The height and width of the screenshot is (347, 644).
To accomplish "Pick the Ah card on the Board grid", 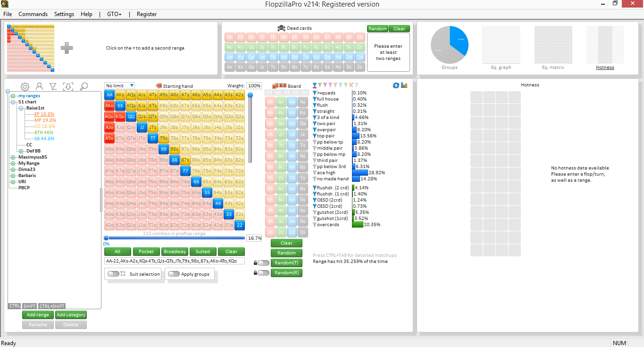I will [x=270, y=102].
